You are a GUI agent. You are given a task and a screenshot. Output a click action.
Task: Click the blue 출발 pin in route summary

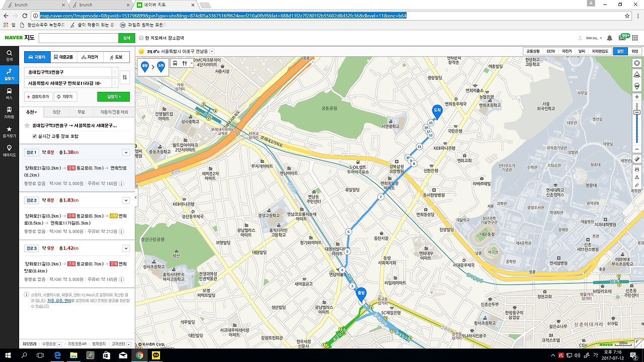pyautogui.click(x=145, y=66)
